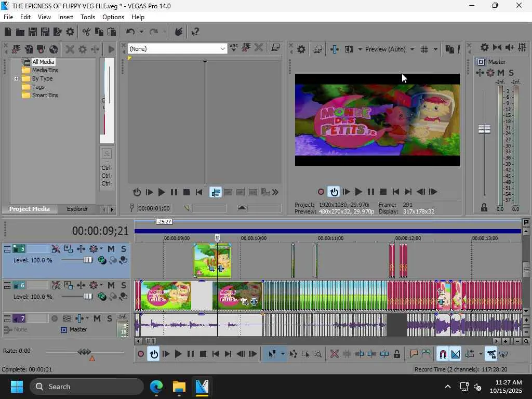Click event pan/crop icon on track 5 clip
Image resolution: width=532 pixels, height=399 pixels.
(211, 269)
